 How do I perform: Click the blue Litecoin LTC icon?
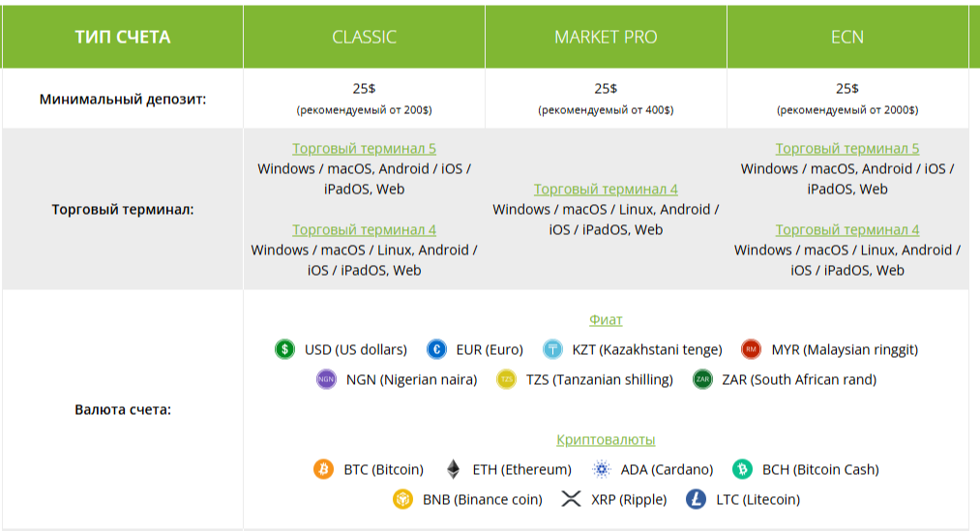tap(697, 499)
